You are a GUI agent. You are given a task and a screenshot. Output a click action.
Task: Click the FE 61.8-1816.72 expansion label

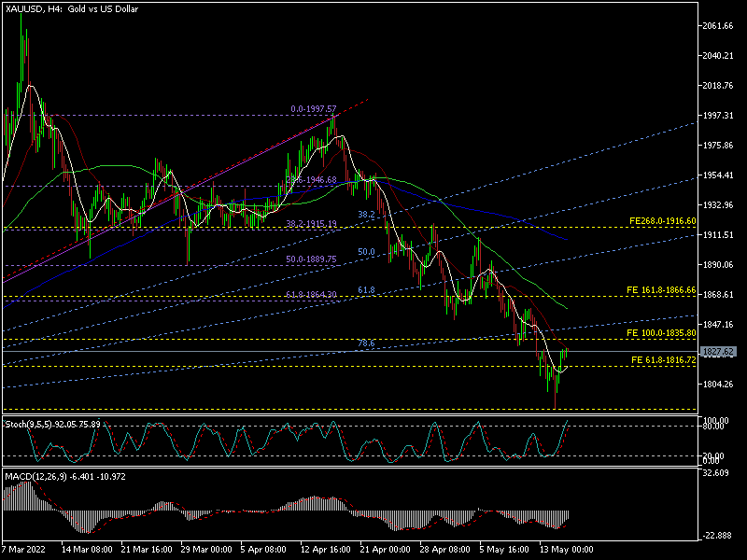pyautogui.click(x=663, y=359)
